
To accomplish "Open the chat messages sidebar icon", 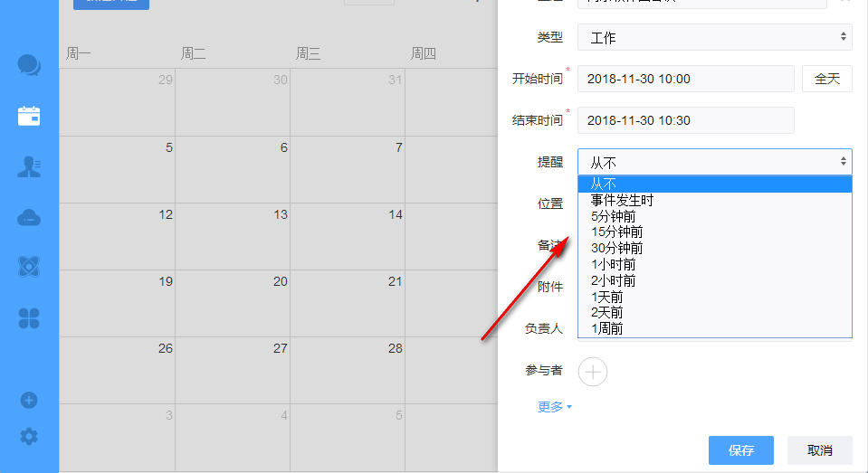I will [29, 65].
